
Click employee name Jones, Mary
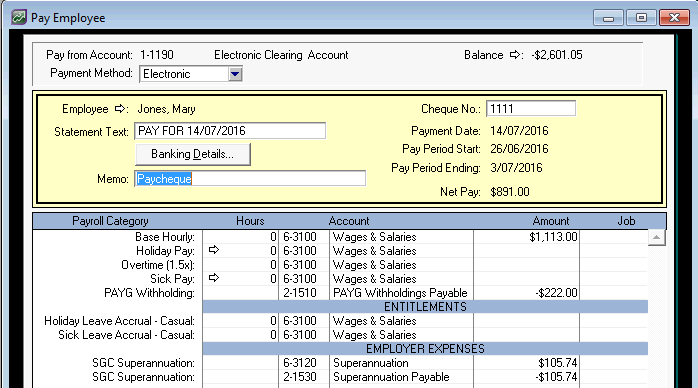click(x=166, y=109)
